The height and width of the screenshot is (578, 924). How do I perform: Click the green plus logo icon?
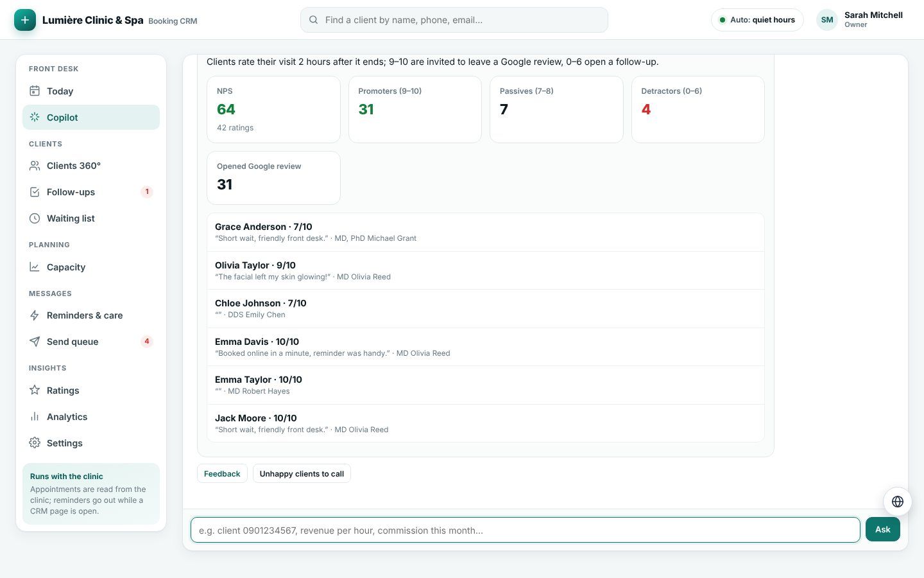(25, 20)
